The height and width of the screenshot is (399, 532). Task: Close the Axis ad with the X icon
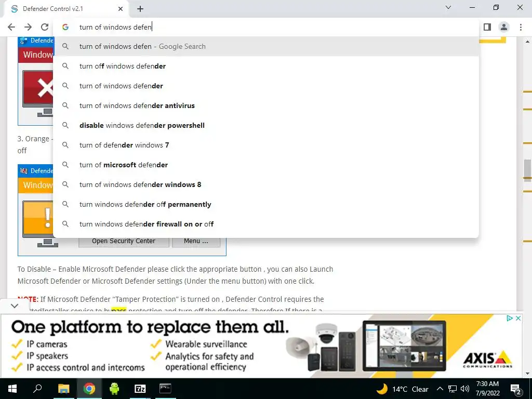(518, 318)
